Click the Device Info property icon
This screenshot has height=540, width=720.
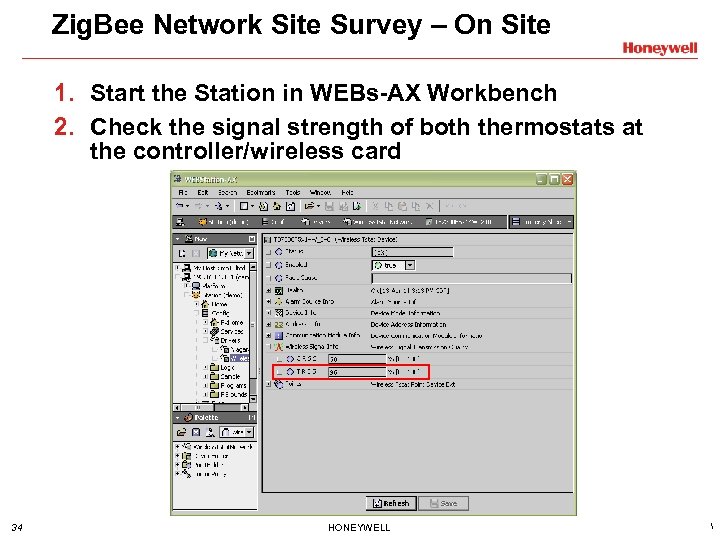[x=279, y=313]
